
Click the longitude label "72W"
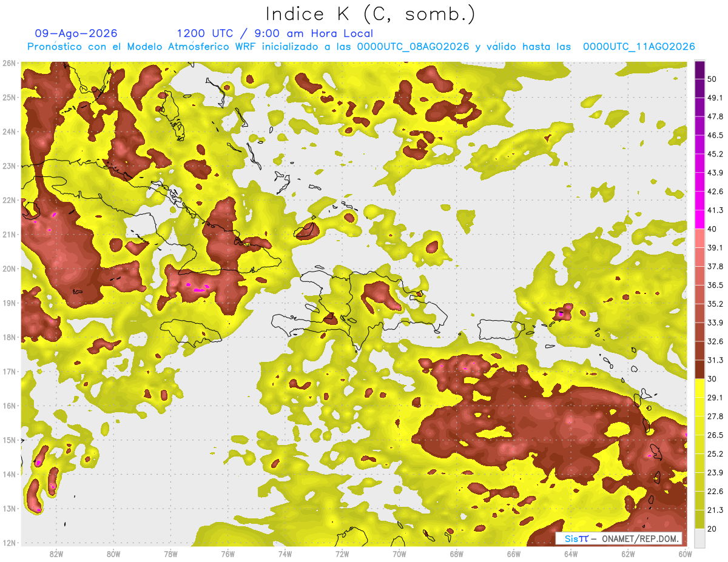342,554
